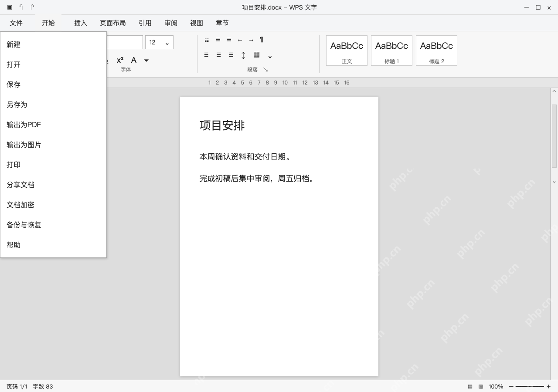This screenshot has height=392, width=558.
Task: Click the vertical scrollbar thumb
Action: (x=554, y=136)
